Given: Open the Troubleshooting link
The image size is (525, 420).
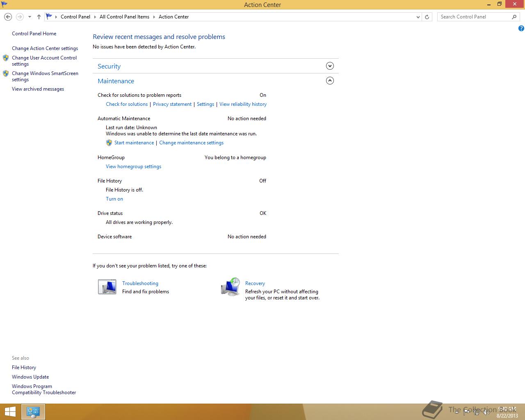Looking at the screenshot, I should 140,283.
